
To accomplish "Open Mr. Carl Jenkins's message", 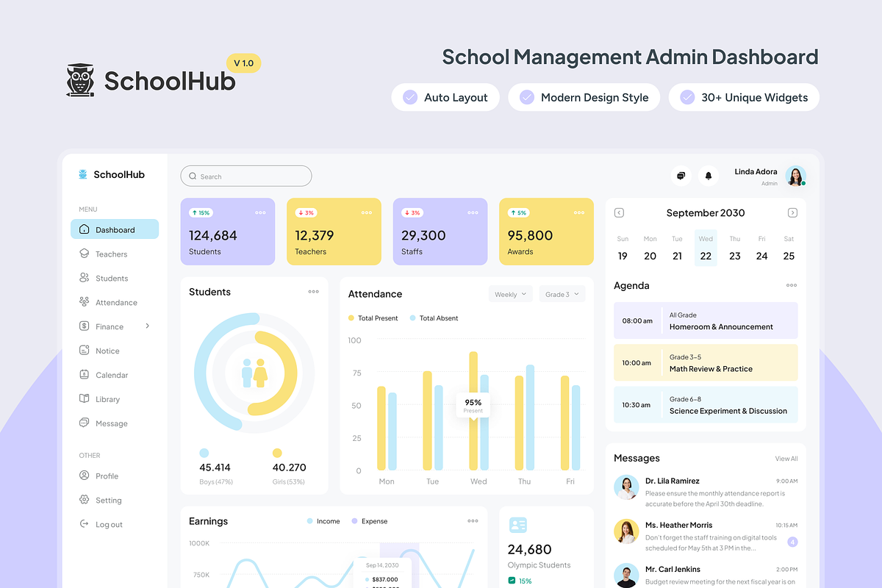I will (x=706, y=576).
